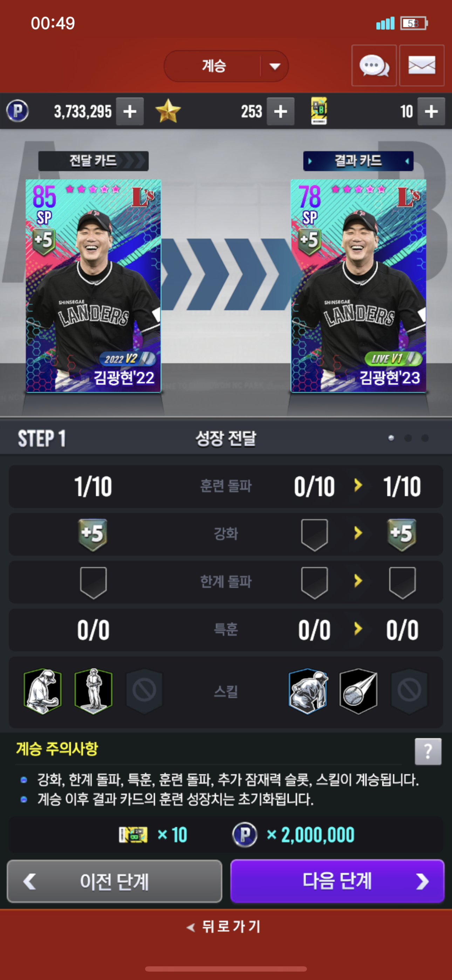The width and height of the screenshot is (452, 980).
Task: Return to previous step with 이전 단계
Action: coord(115,881)
